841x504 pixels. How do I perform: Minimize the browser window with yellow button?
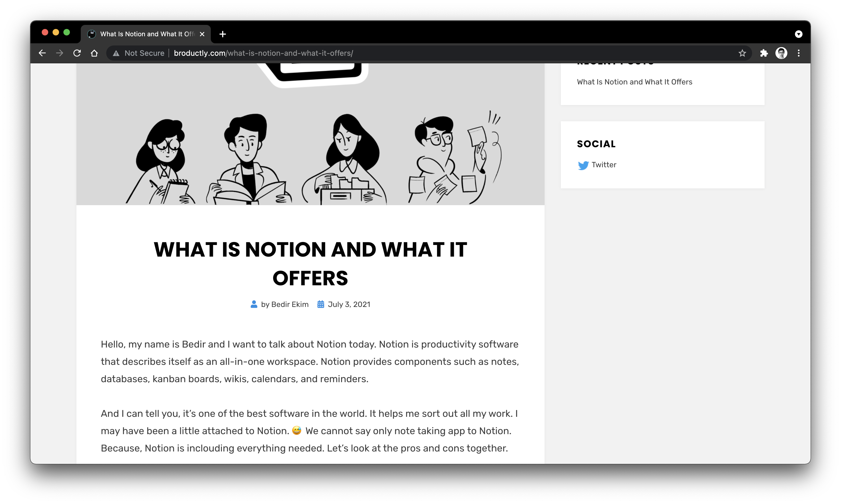(x=56, y=32)
